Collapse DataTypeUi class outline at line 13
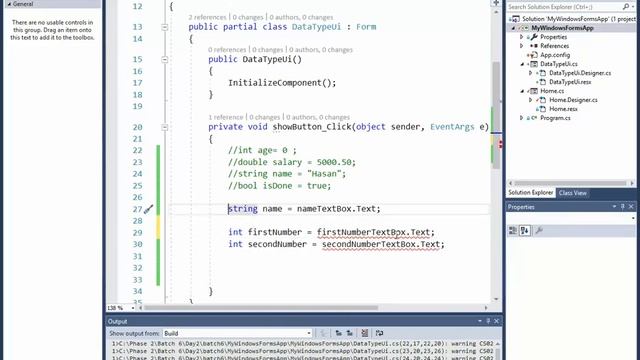Viewport: 640px width, 360px height. coord(164,27)
